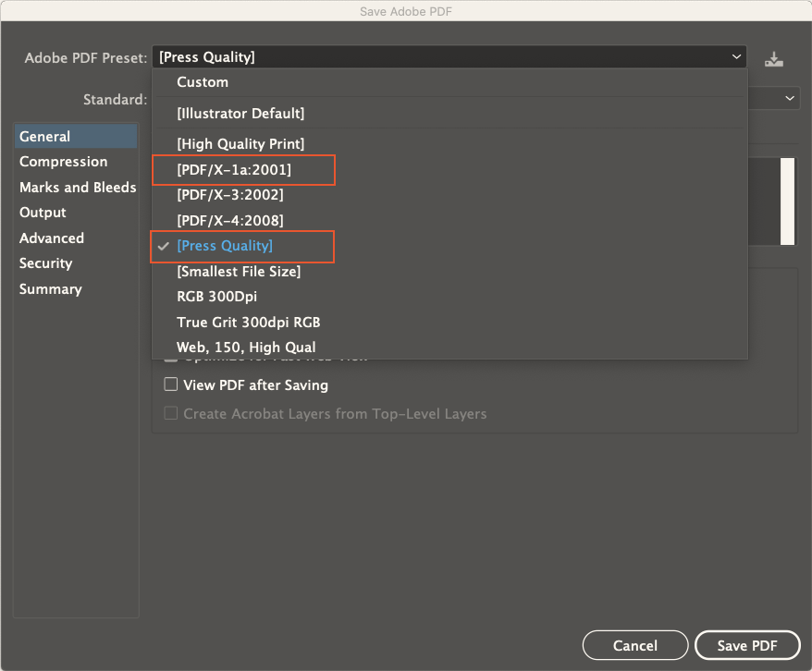
Task: Select the checked [Press Quality] preset
Action: 449,246
